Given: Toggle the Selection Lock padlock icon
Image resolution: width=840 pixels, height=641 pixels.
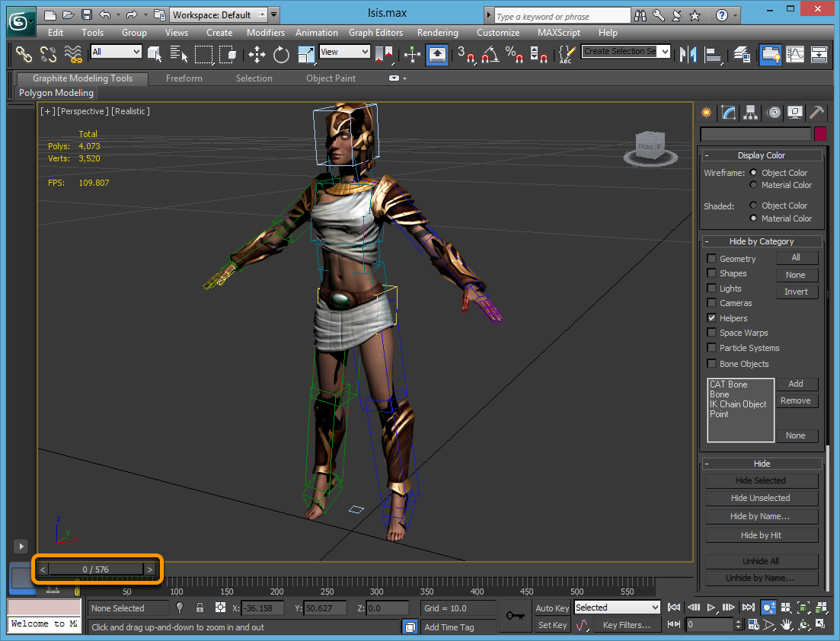Looking at the screenshot, I should tap(200, 608).
